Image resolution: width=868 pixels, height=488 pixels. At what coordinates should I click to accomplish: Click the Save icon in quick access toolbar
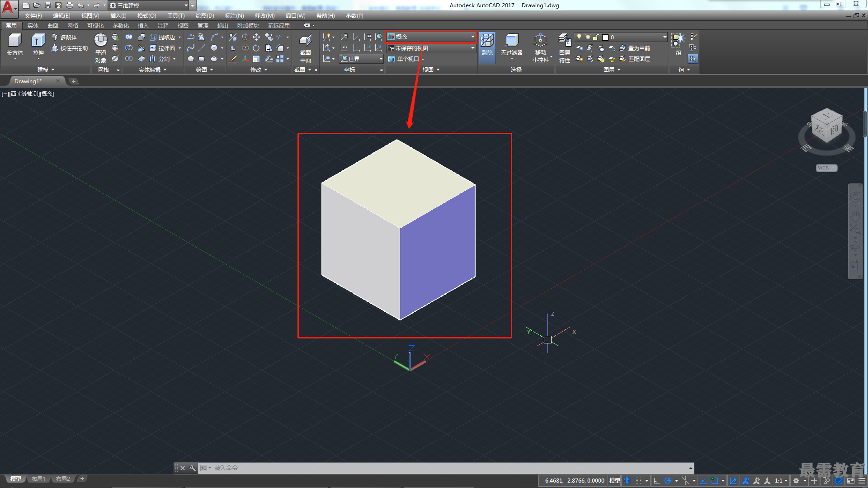pyautogui.click(x=48, y=5)
